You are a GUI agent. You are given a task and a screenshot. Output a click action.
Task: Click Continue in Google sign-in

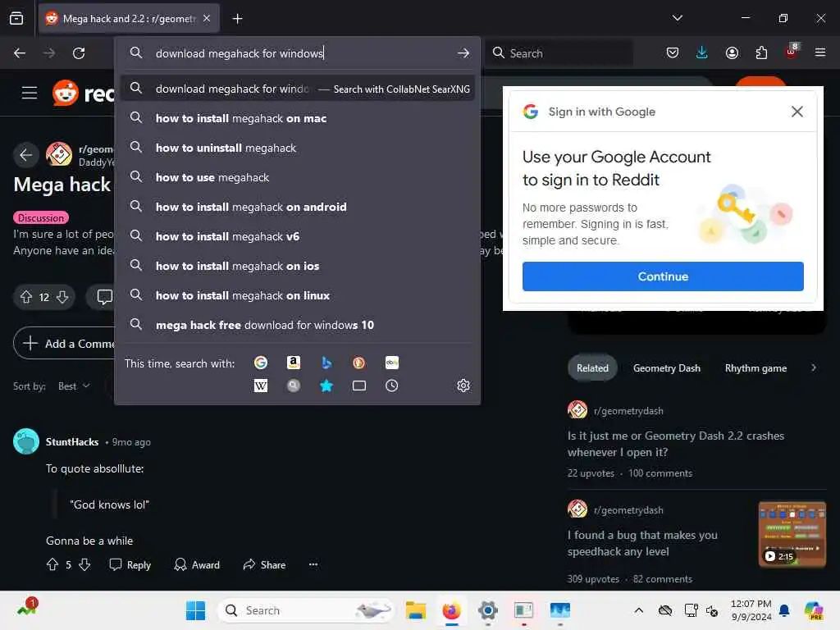tap(663, 276)
